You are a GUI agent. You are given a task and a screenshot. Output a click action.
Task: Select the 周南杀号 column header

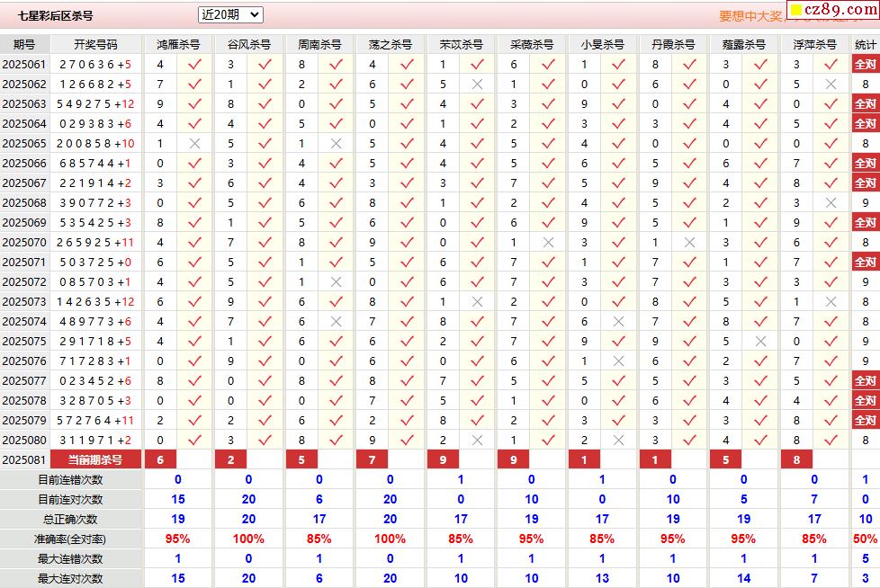(319, 44)
